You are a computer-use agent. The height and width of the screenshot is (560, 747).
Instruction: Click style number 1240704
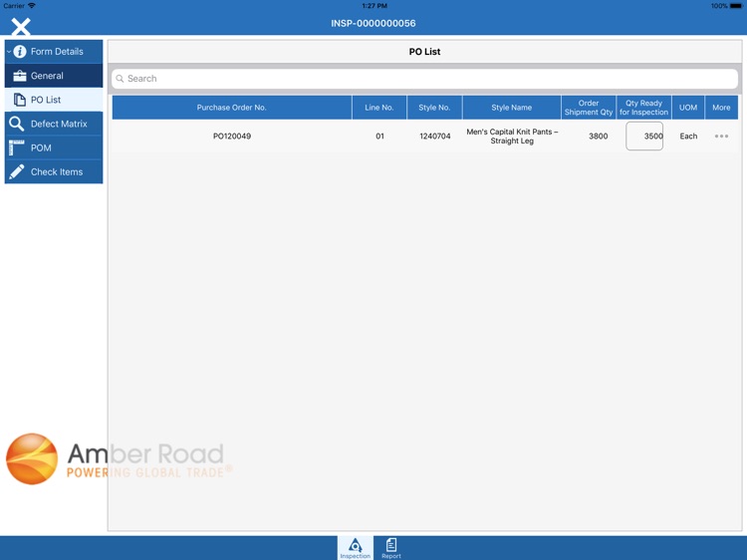point(435,137)
